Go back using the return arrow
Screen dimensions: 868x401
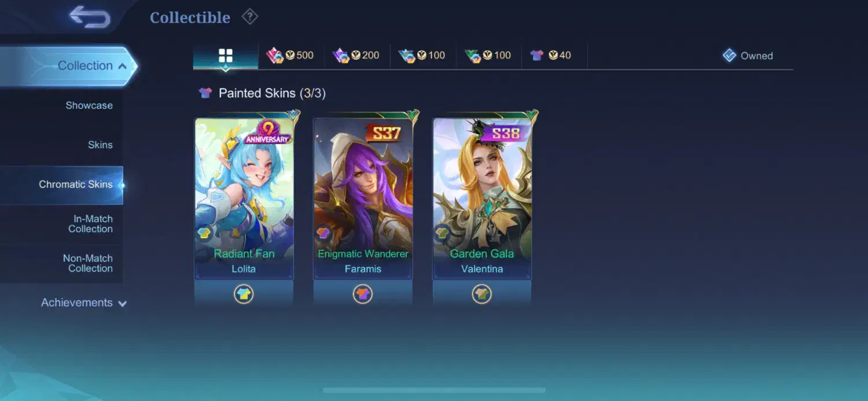(x=90, y=17)
